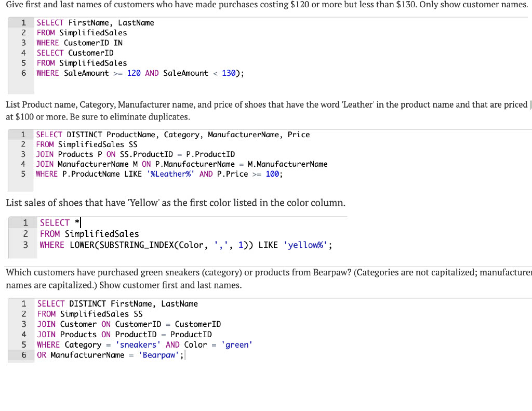Click the 'JOIN Products P ON SS.ProductID' line
532x411 pixels.
point(136,154)
